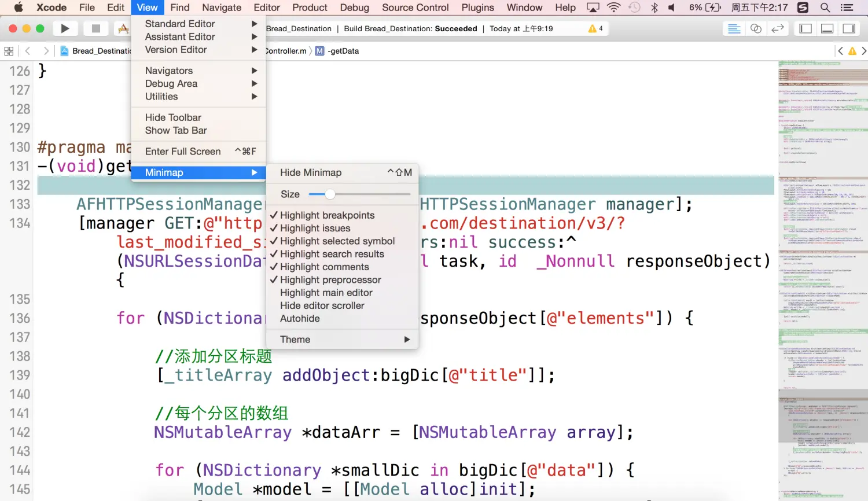The height and width of the screenshot is (501, 868).
Task: Expand the Debug Area submenu
Action: tap(198, 83)
